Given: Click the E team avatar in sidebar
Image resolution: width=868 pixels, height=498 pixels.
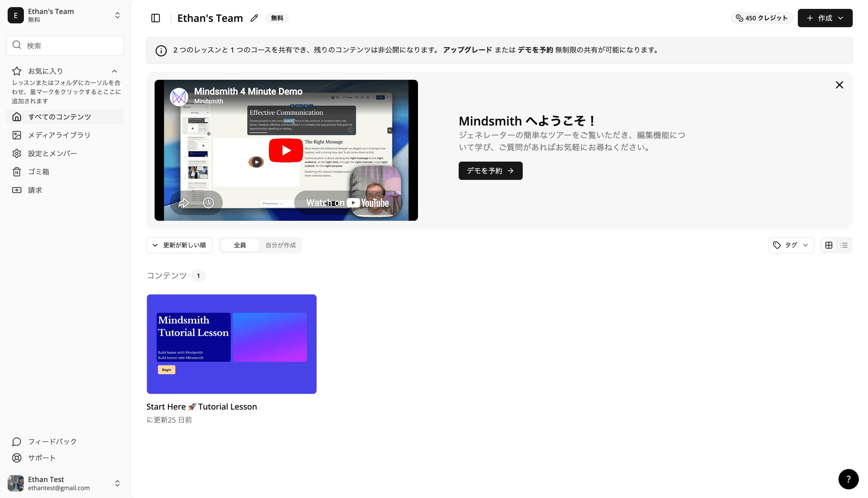Looking at the screenshot, I should 16,15.
